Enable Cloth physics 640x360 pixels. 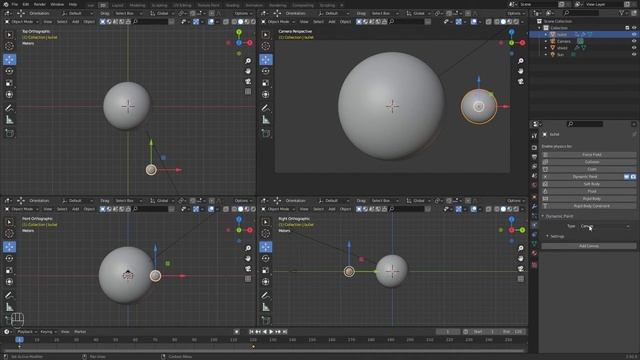click(589, 169)
